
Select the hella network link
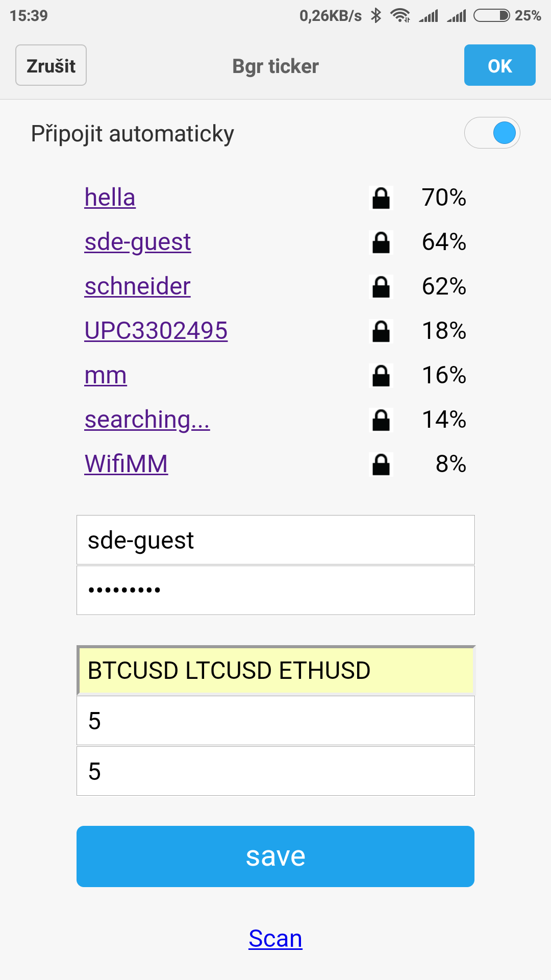(110, 198)
